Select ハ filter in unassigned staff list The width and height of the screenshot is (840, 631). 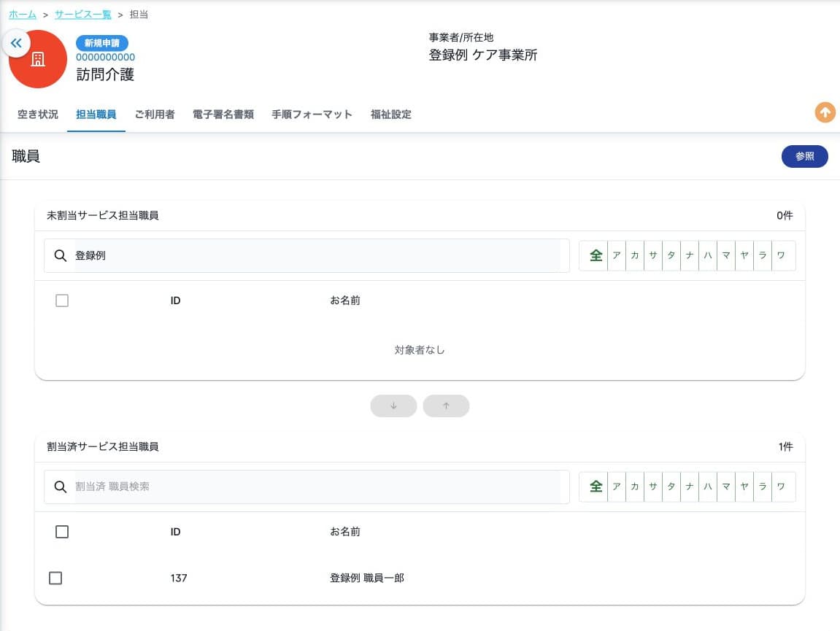pyautogui.click(x=708, y=255)
